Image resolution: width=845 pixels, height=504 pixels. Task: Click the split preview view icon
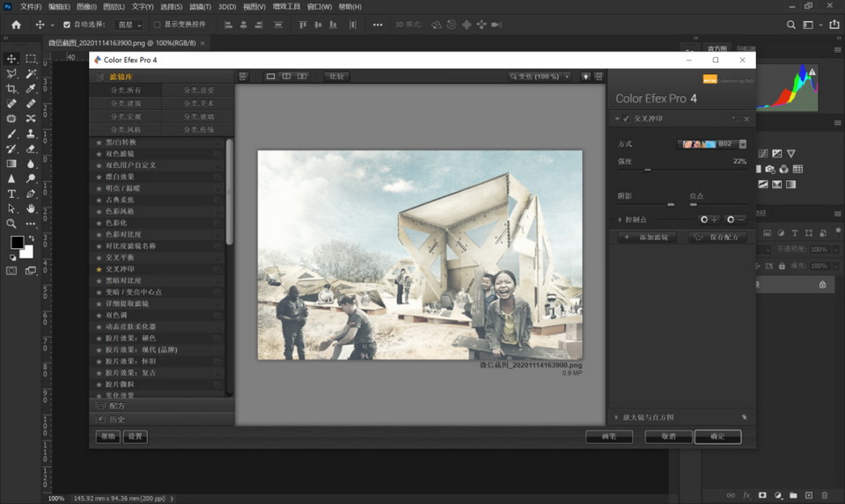click(x=286, y=77)
